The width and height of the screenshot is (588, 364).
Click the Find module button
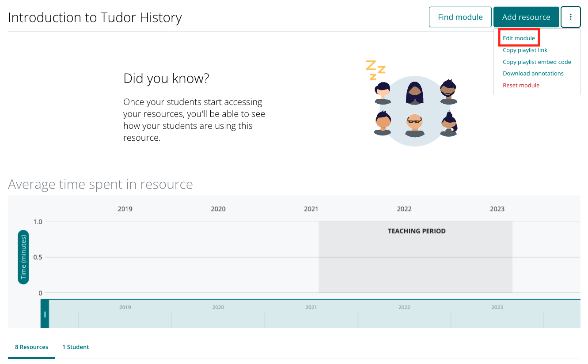click(x=460, y=17)
